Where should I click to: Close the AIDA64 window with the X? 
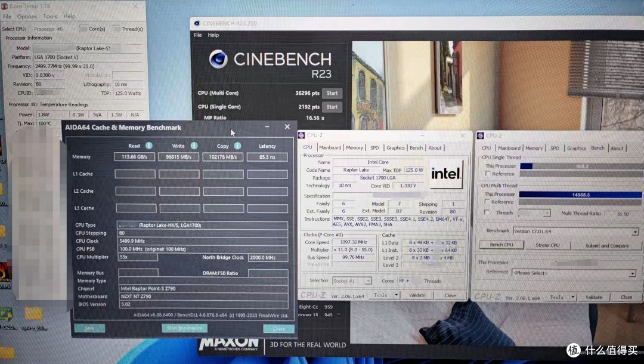[x=287, y=127]
